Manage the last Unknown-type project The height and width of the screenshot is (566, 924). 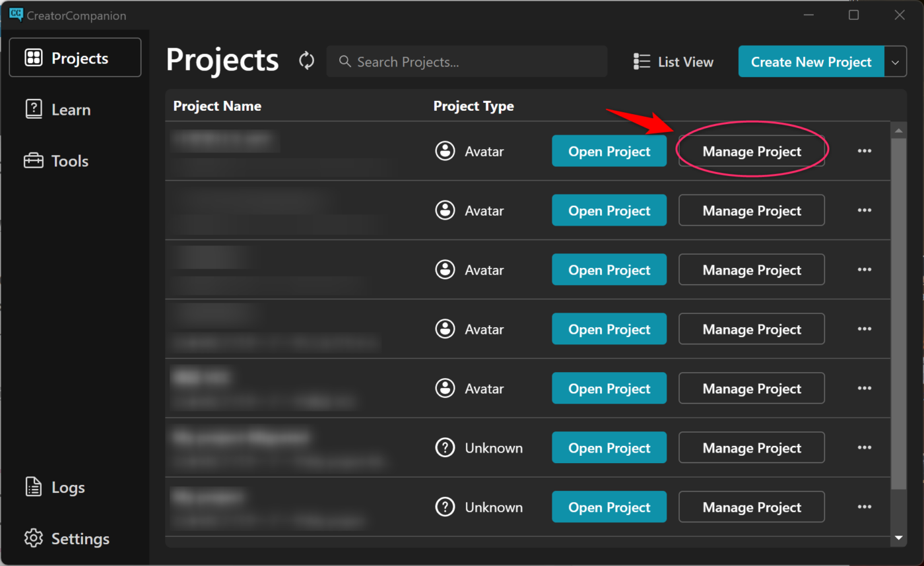pos(752,507)
